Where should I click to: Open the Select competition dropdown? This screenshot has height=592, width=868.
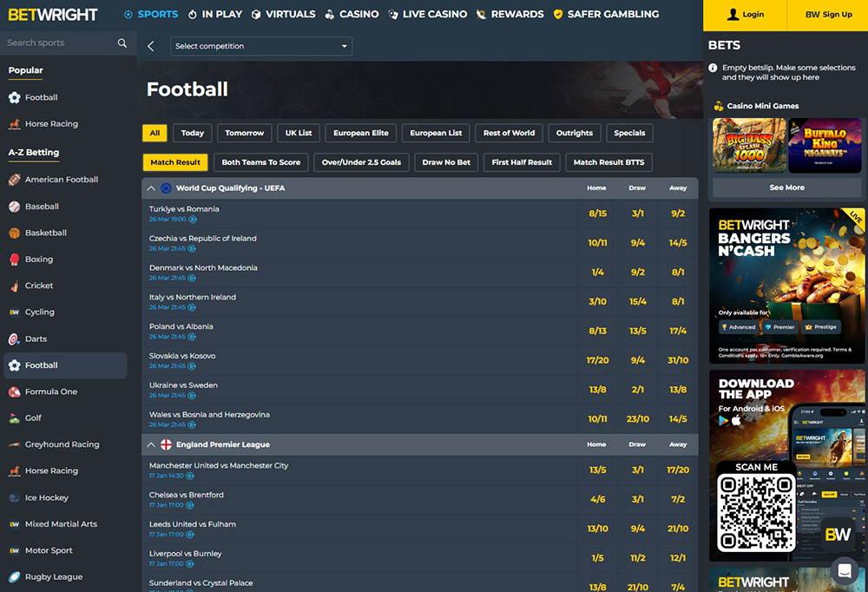pyautogui.click(x=260, y=46)
